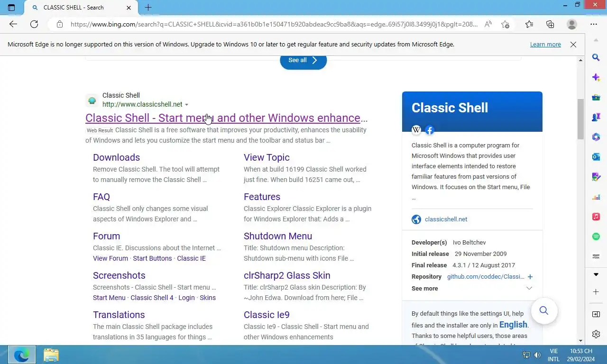
Task: Expand the See more section chevron
Action: click(x=529, y=288)
